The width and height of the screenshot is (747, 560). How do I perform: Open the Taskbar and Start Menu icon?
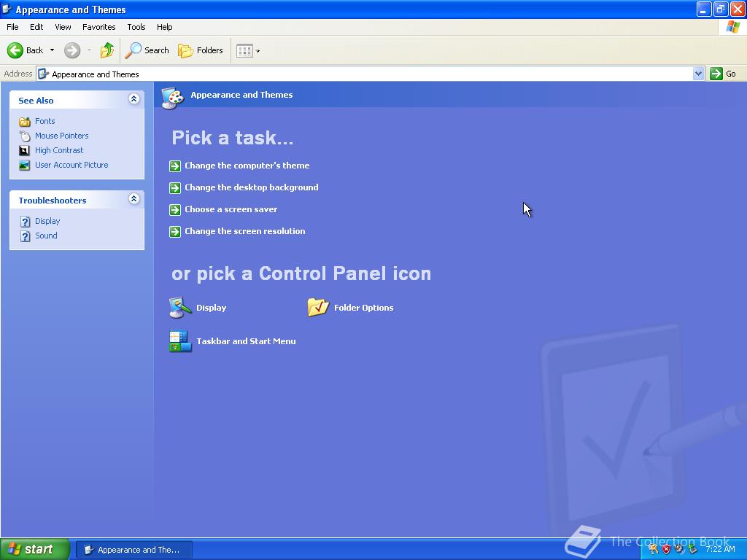tap(180, 341)
